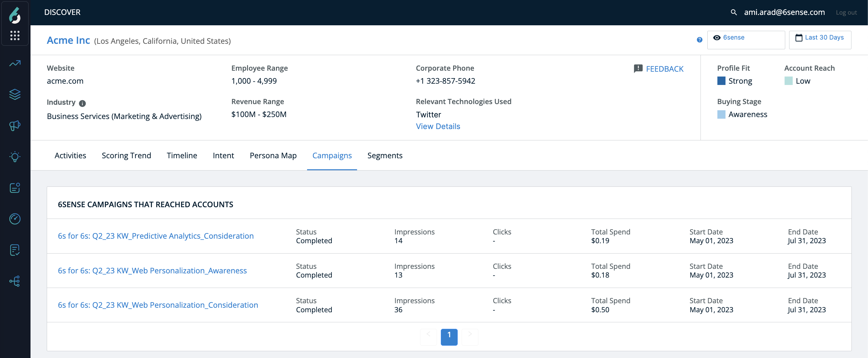868x358 pixels.
Task: Switch to the Intent tab
Action: (x=223, y=155)
